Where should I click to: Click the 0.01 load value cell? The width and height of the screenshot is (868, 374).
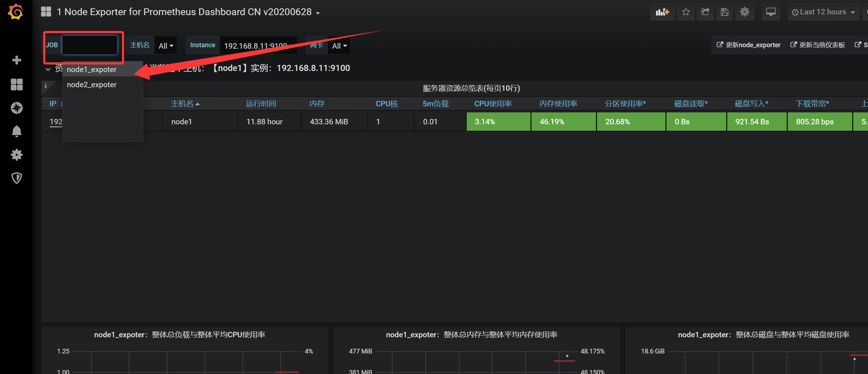coord(440,122)
